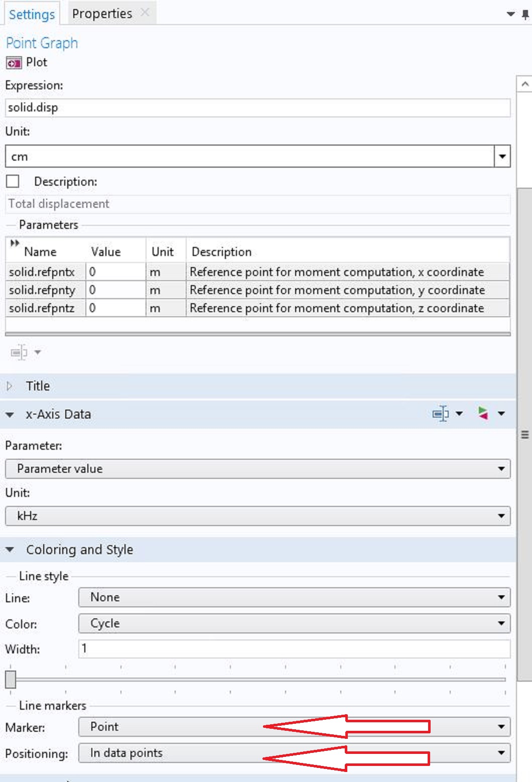Collapse the x-Axis Data section

coord(10,415)
